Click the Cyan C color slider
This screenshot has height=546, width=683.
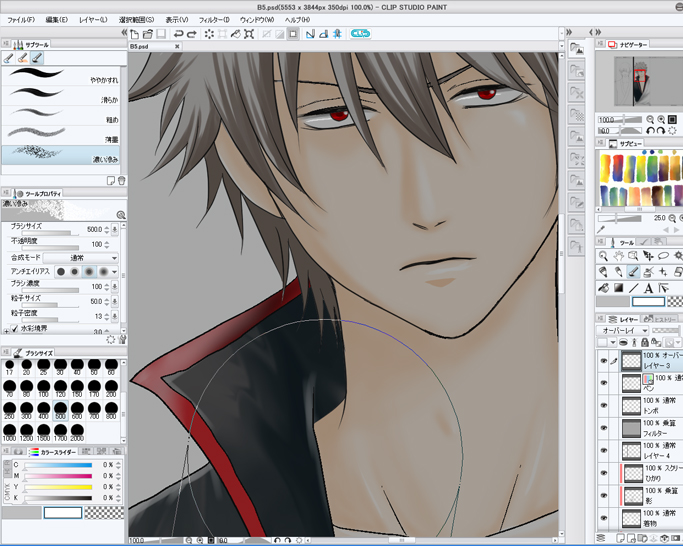[x=58, y=465]
